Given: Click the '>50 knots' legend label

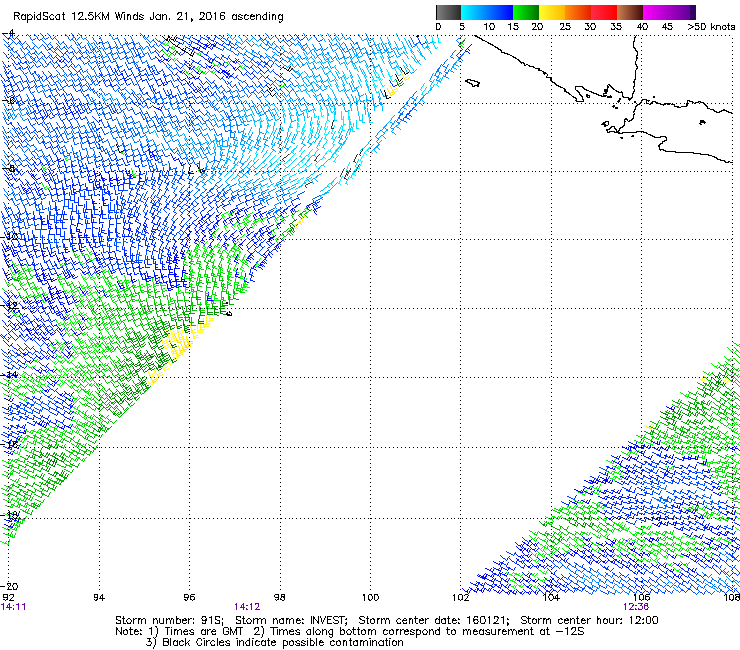Looking at the screenshot, I should pos(711,27).
